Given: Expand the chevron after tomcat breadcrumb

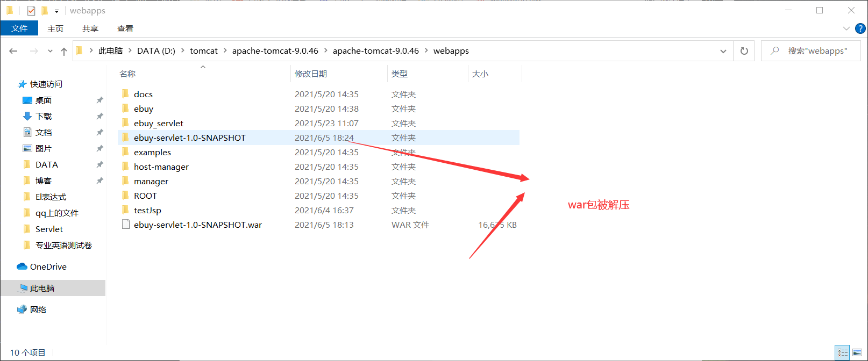Looking at the screenshot, I should coord(225,50).
